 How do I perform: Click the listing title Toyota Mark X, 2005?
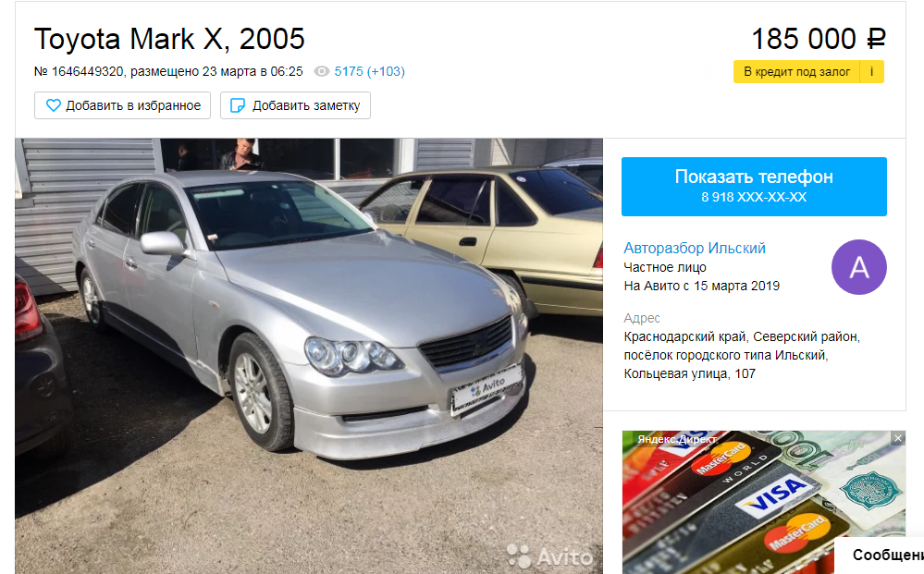(169, 40)
